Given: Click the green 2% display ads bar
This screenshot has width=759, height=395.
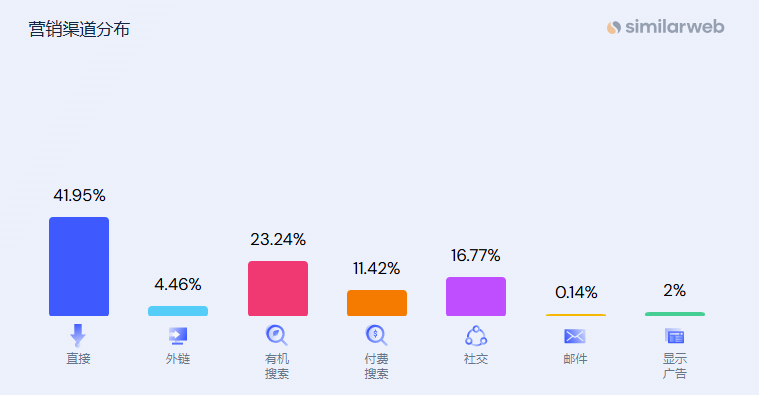Looking at the screenshot, I should tap(675, 314).
